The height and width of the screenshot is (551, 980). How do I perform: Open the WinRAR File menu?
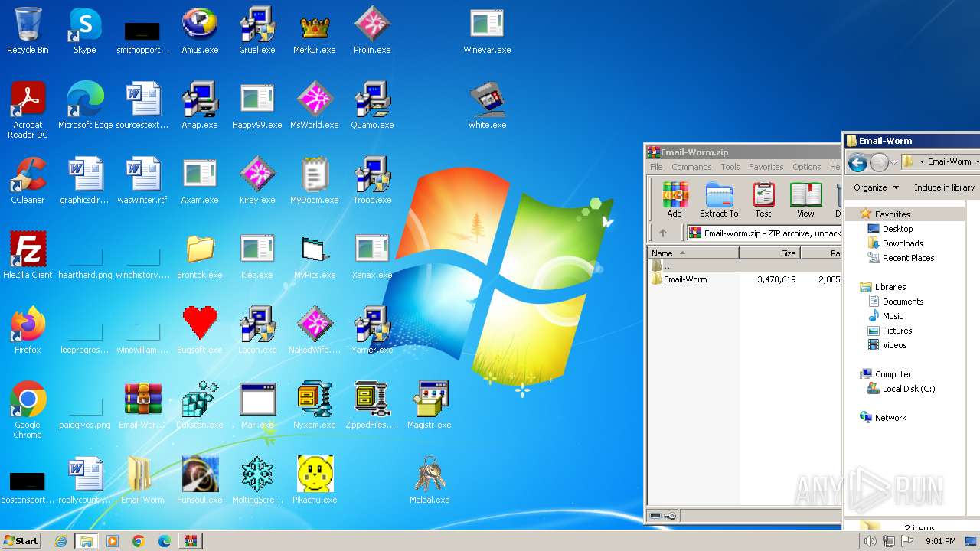656,167
